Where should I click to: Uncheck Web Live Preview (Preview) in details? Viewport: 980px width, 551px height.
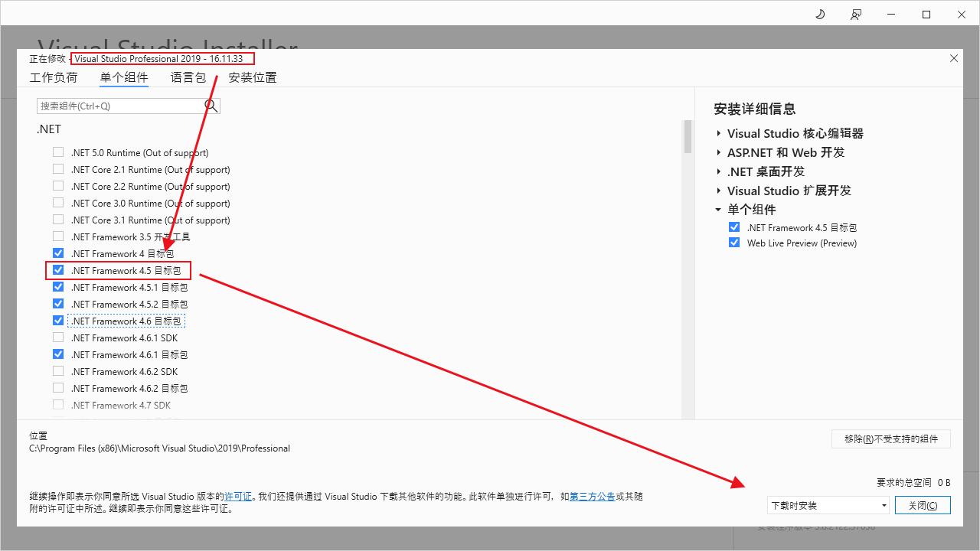(734, 243)
